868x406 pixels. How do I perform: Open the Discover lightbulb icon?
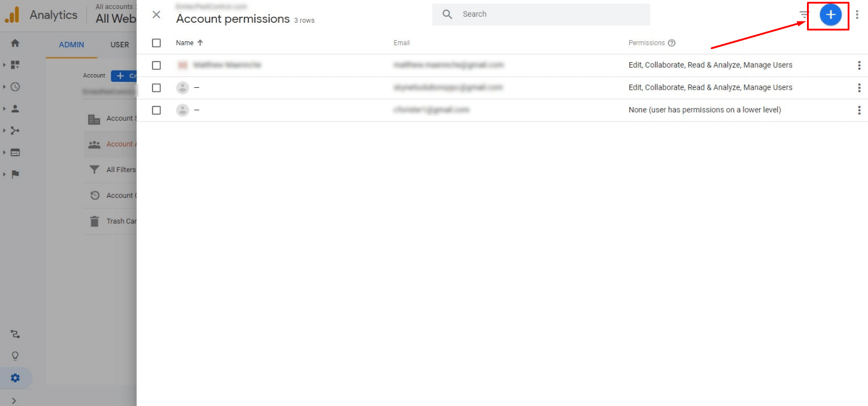tap(15, 356)
